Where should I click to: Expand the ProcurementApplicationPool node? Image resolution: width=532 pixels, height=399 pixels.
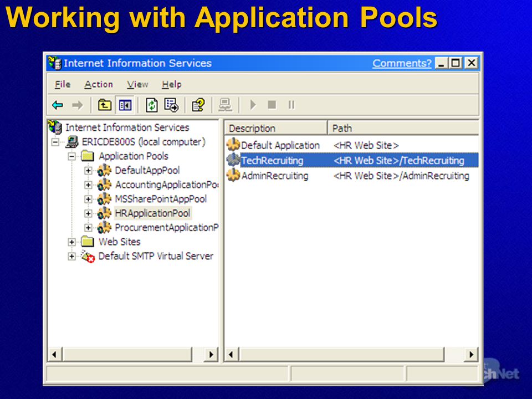tap(88, 227)
